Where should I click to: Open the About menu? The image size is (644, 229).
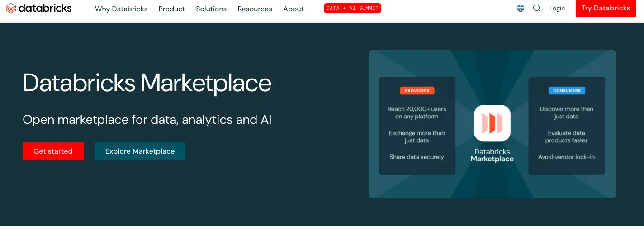294,9
